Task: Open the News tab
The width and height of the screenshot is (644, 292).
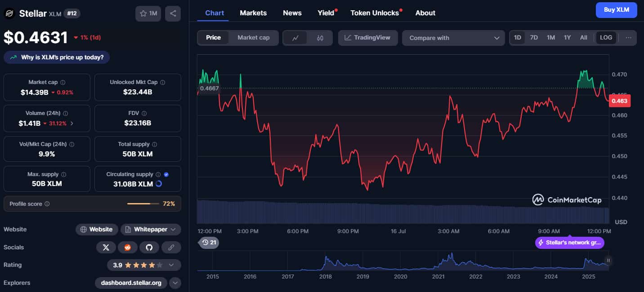Action: tap(292, 13)
